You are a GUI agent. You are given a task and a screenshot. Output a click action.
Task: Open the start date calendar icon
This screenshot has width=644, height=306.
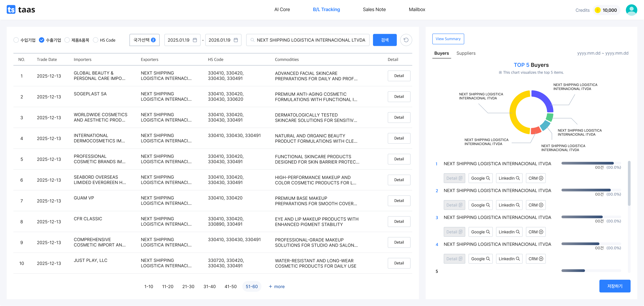click(195, 40)
